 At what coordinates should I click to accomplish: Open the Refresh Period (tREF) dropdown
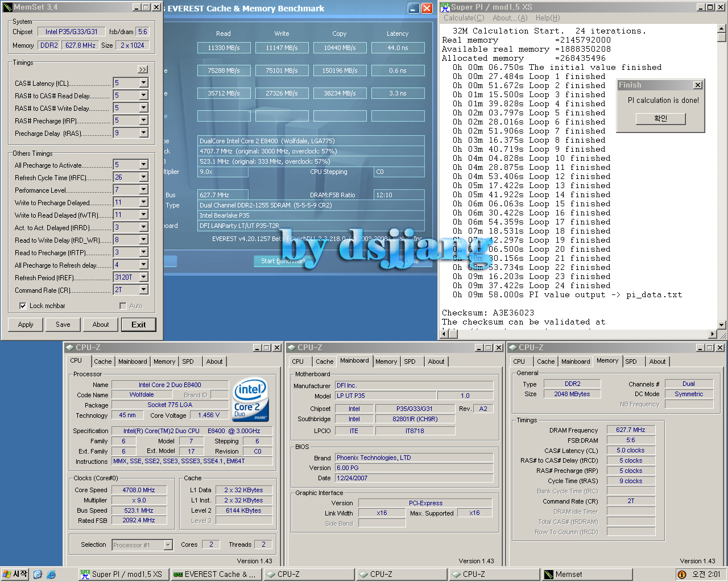(x=143, y=277)
